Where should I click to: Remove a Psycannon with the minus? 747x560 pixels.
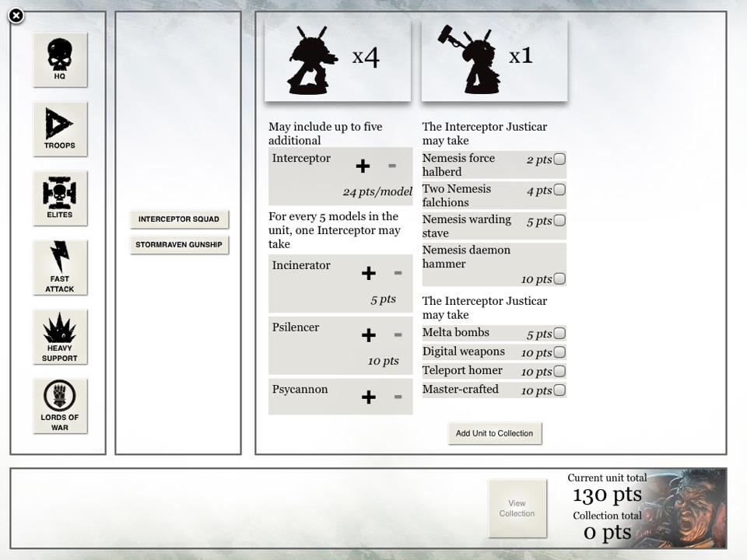398,397
